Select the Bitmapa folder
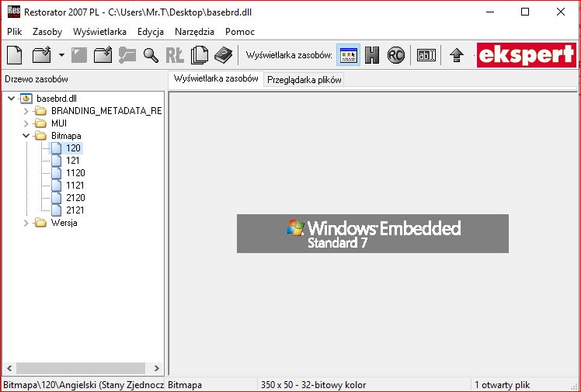 [66, 136]
